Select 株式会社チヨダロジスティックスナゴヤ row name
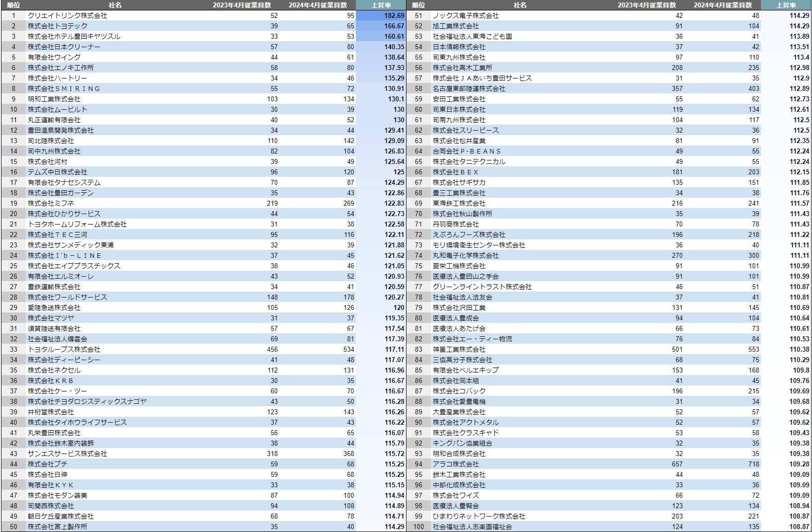Viewport: 812px width, 532px height. 87,401
